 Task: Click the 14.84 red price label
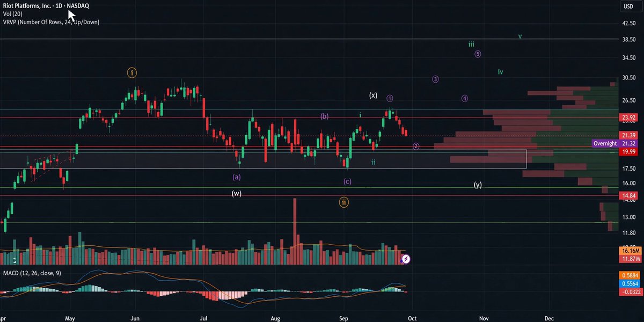(627, 196)
